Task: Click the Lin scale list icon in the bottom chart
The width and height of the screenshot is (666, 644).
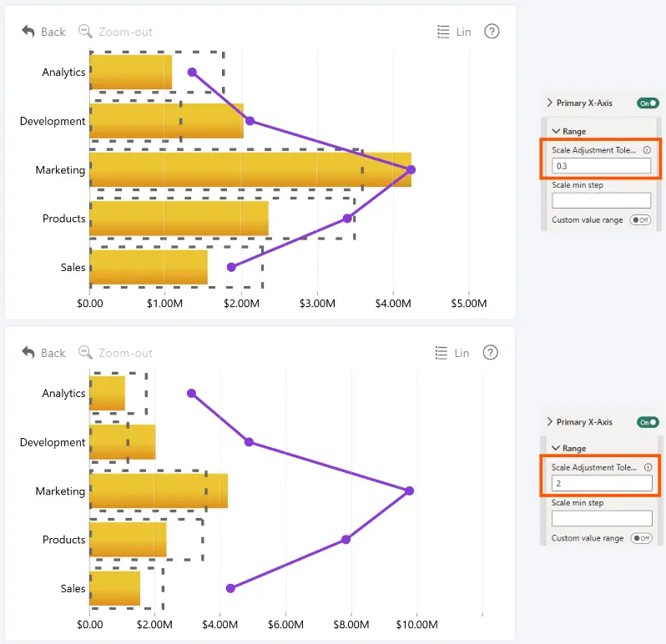Action: tap(441, 353)
